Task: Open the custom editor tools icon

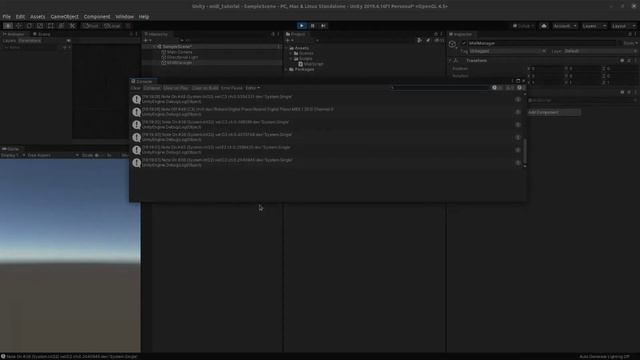Action: point(72,26)
